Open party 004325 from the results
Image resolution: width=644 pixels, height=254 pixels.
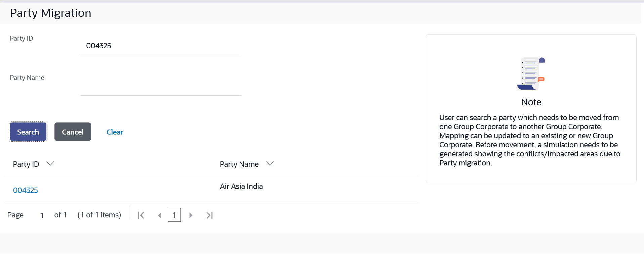tap(26, 190)
